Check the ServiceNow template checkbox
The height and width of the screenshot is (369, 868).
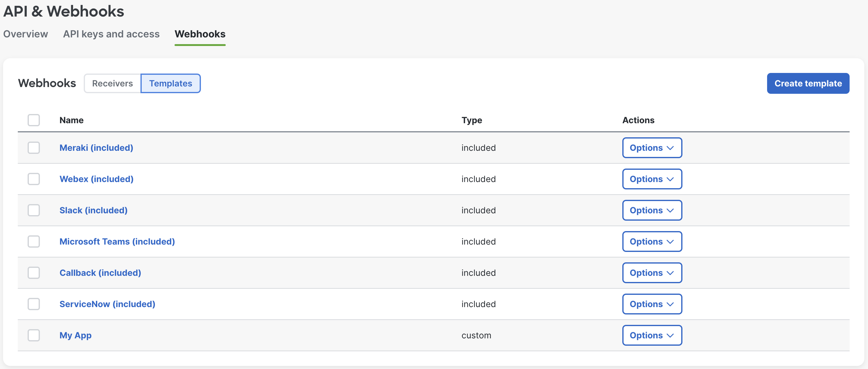click(x=34, y=304)
